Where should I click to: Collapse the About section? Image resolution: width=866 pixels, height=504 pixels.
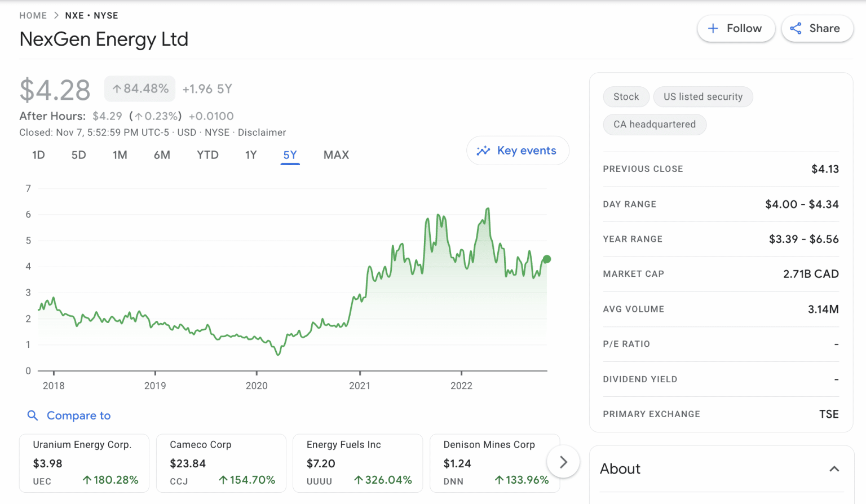click(834, 469)
